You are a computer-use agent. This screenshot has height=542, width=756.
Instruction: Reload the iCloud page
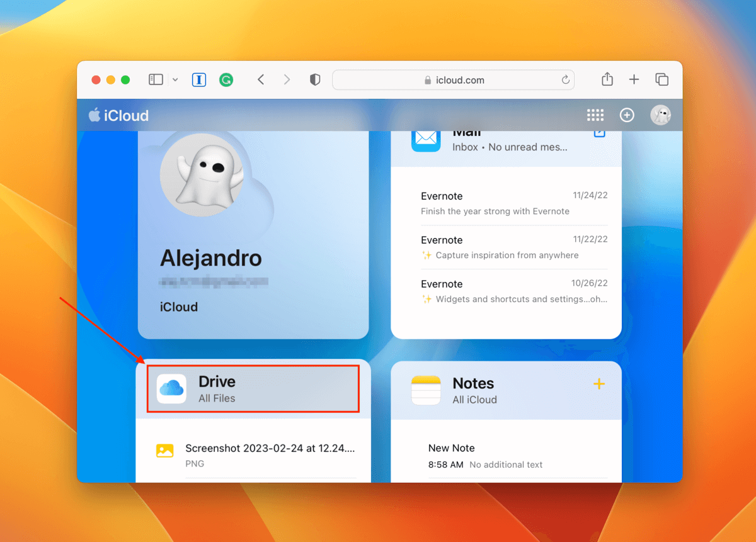pyautogui.click(x=565, y=80)
